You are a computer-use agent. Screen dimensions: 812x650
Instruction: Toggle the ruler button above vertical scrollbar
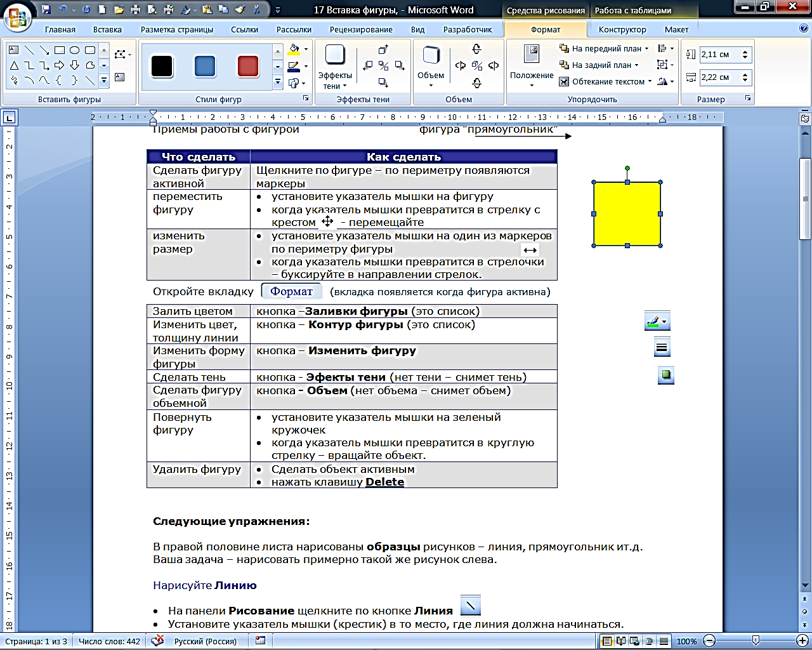[x=805, y=118]
